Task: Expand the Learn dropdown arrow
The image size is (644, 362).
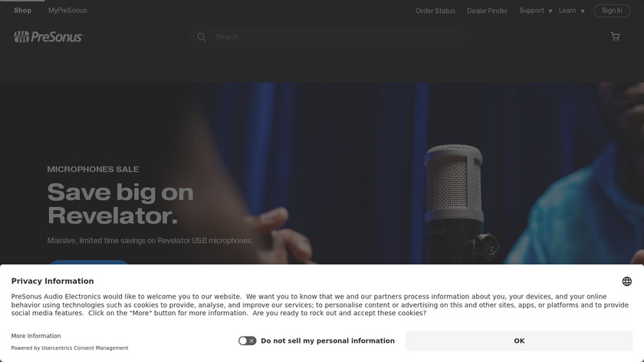Action: [583, 11]
